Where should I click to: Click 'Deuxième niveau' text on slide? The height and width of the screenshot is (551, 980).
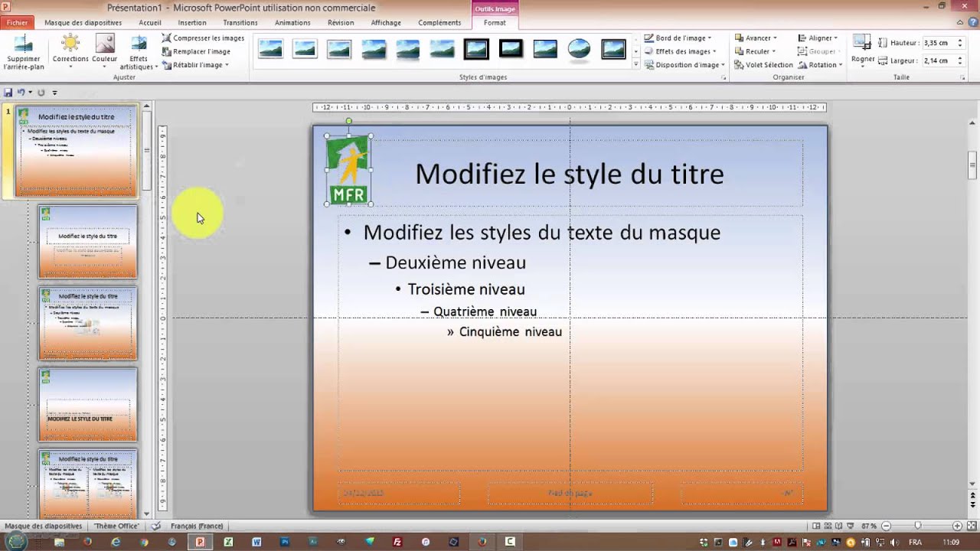coord(456,262)
